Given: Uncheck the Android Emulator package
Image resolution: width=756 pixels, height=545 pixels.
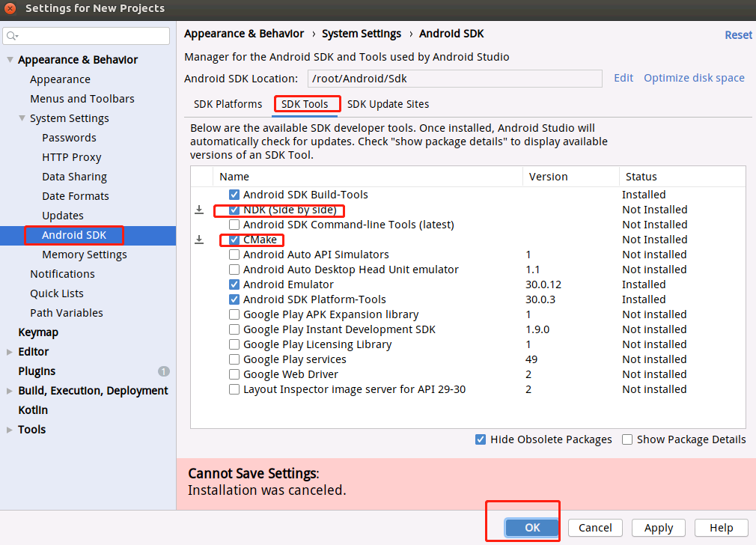Looking at the screenshot, I should pyautogui.click(x=234, y=284).
